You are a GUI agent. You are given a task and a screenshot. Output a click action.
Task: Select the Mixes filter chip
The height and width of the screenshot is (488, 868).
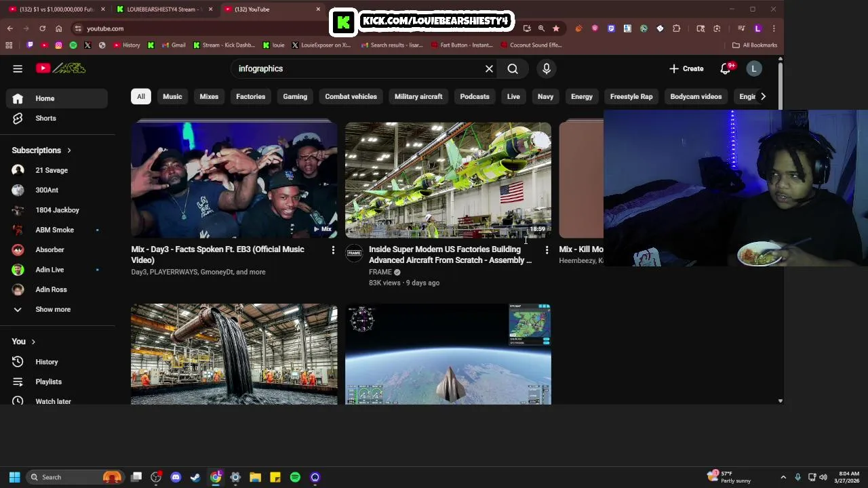[209, 96]
